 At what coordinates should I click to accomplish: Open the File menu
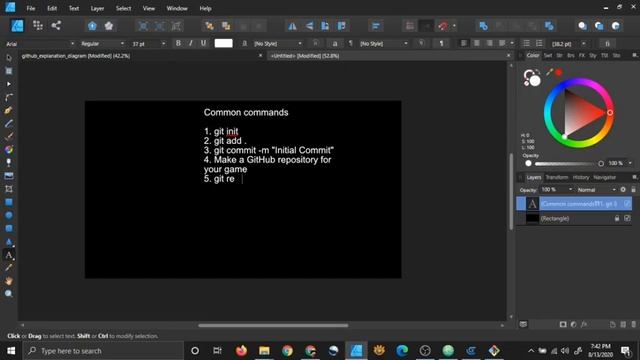coord(31,8)
